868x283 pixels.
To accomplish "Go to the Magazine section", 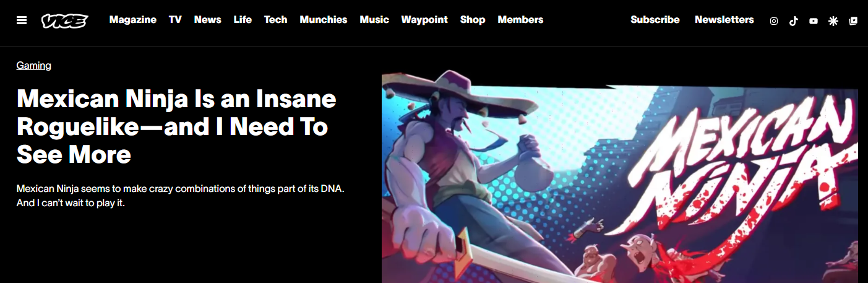I will coord(133,20).
